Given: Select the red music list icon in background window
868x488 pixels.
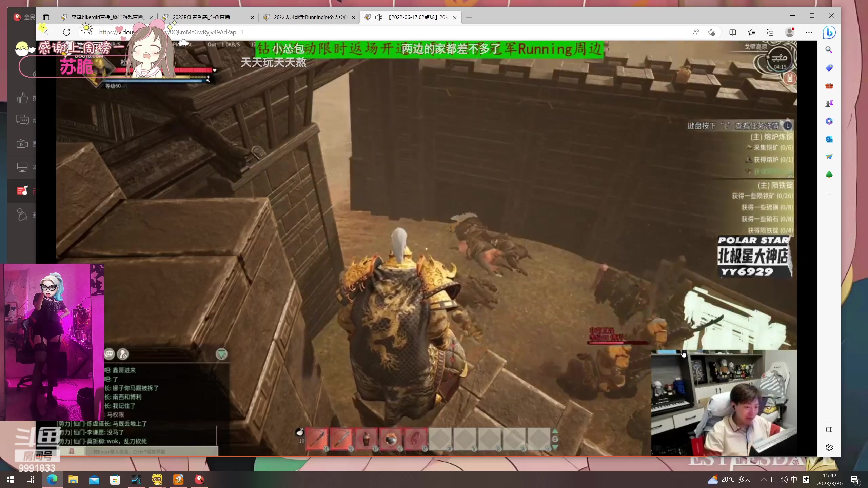Looking at the screenshot, I should 22,191.
